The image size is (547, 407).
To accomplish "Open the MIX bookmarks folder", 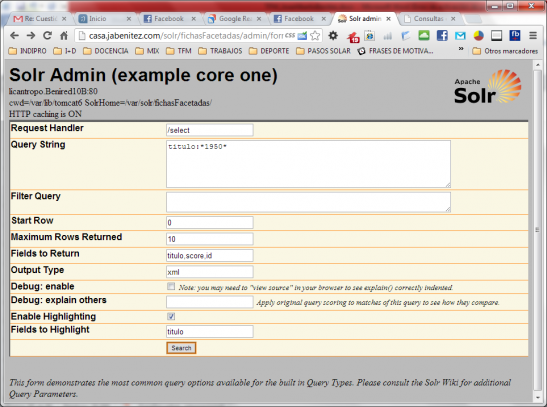I will (147, 51).
